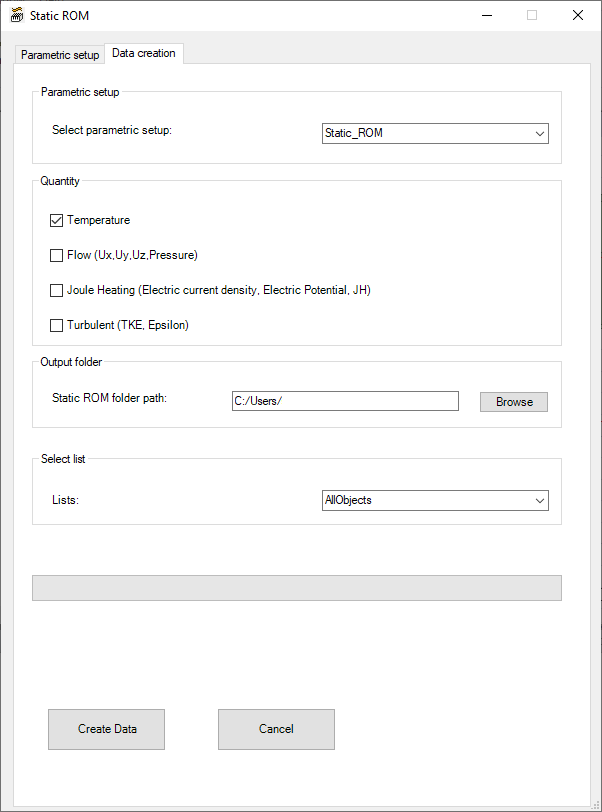
Task: Minimize the Static ROM window
Action: click(x=486, y=15)
